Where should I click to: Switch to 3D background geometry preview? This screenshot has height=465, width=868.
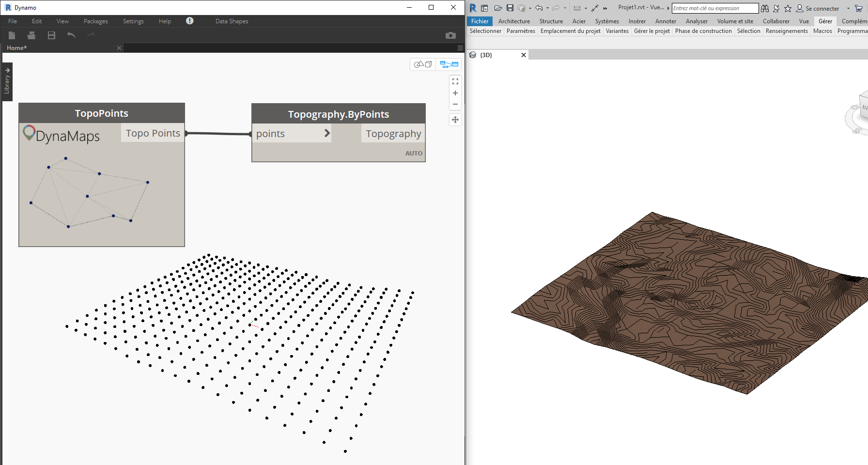(423, 64)
